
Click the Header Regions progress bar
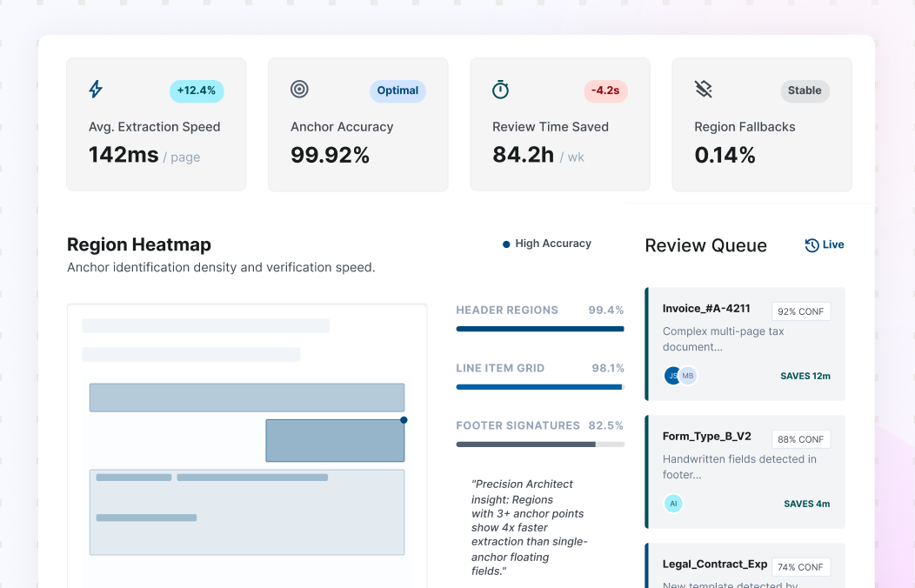pos(540,329)
